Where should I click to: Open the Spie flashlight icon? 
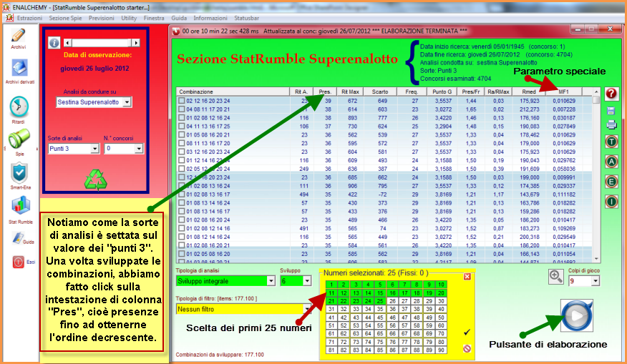point(19,139)
